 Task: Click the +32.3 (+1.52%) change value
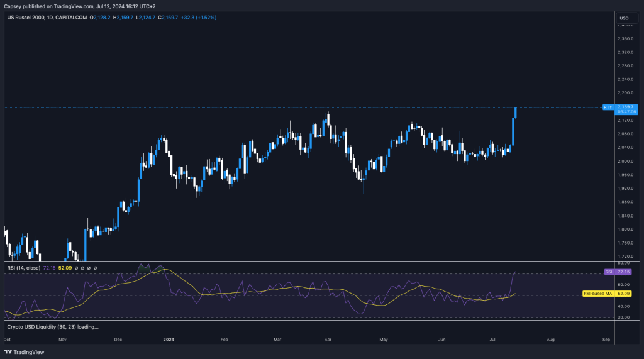point(198,18)
